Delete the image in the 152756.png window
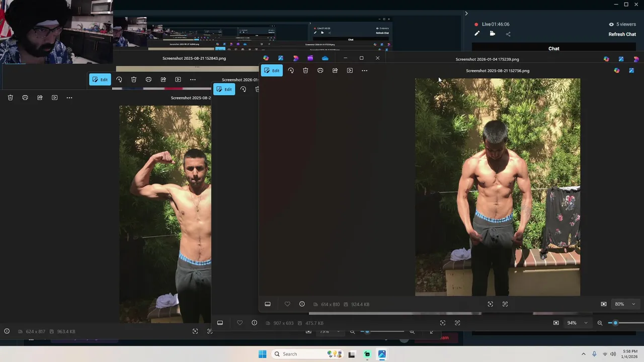The image size is (644, 362). [305, 70]
